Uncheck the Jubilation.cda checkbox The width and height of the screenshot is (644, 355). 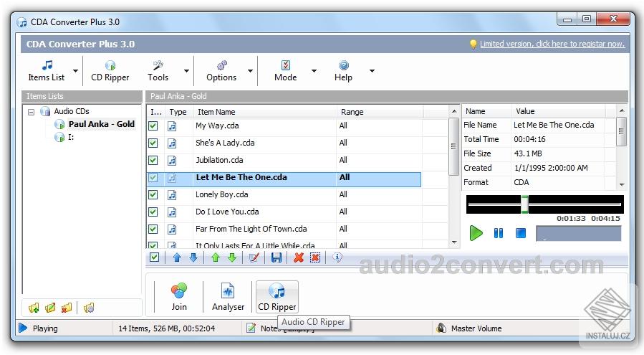(153, 161)
